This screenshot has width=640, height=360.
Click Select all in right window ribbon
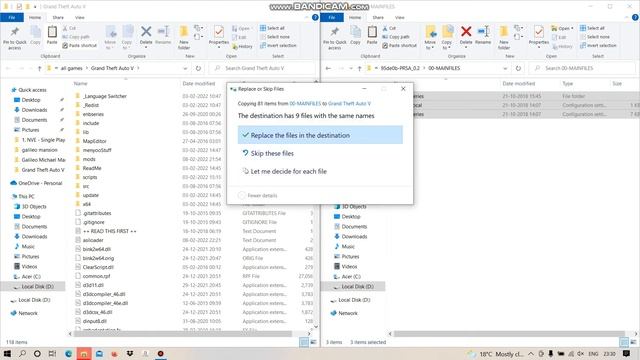pos(592,28)
